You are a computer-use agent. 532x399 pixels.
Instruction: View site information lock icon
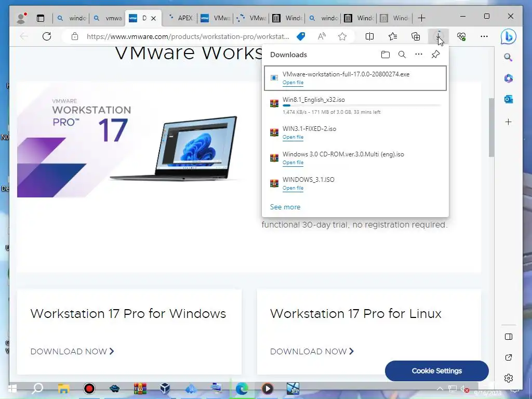(x=75, y=36)
